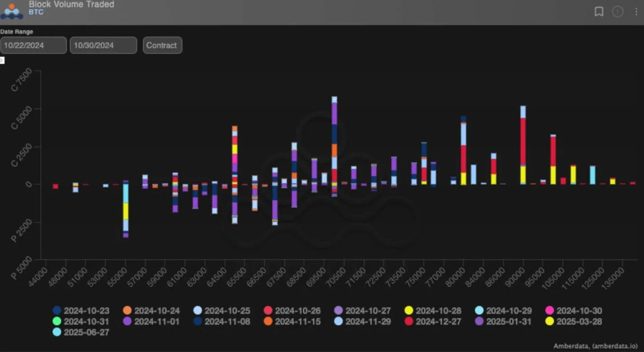Hide the 2025-01-31 expiry series
This screenshot has width=644, height=352.
504,321
